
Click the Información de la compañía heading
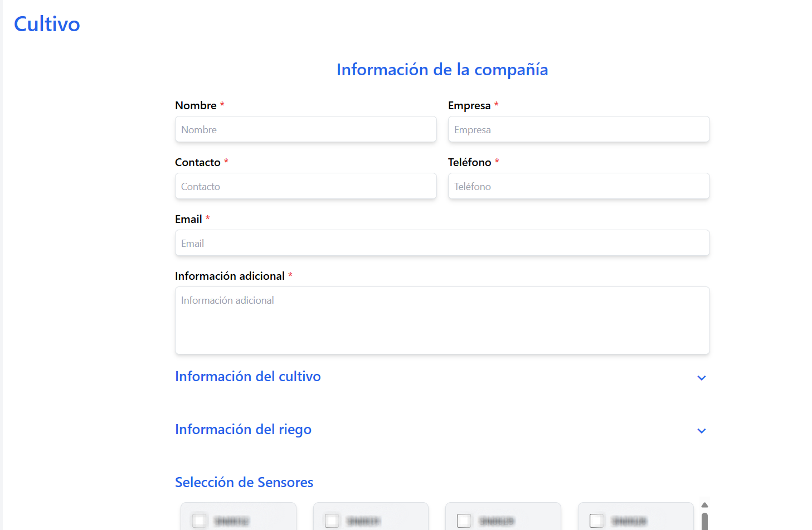point(442,70)
